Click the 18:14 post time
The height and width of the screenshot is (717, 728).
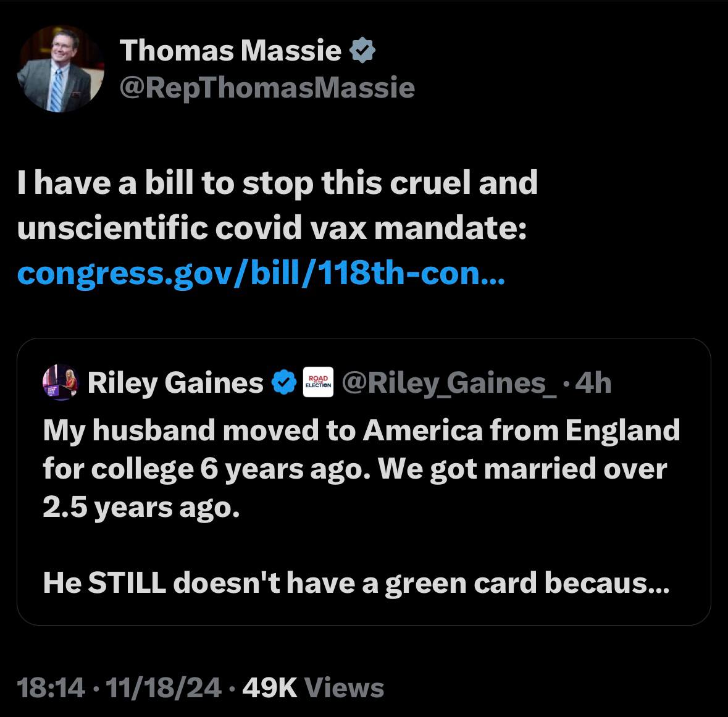coord(51,688)
